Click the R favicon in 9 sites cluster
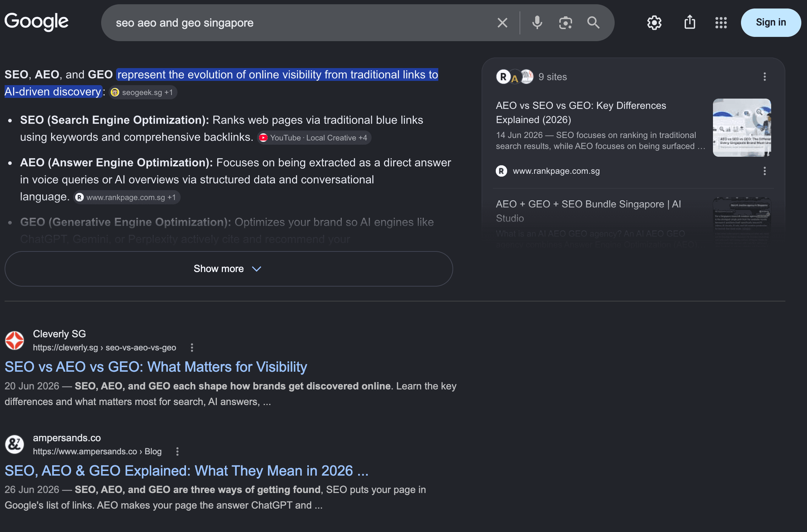Screen dimensions: 807x532 pyautogui.click(x=503, y=77)
